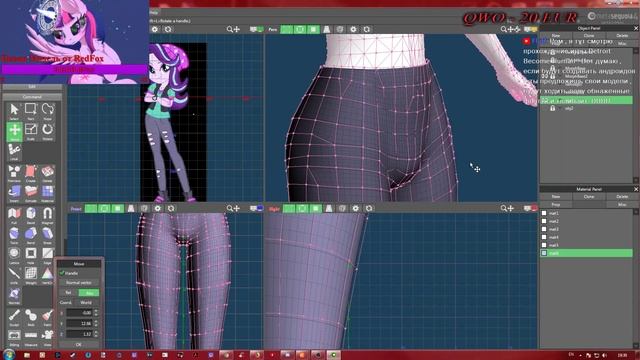Open the Local coordinate tool
Screen dimensions: 640x360
[14, 151]
